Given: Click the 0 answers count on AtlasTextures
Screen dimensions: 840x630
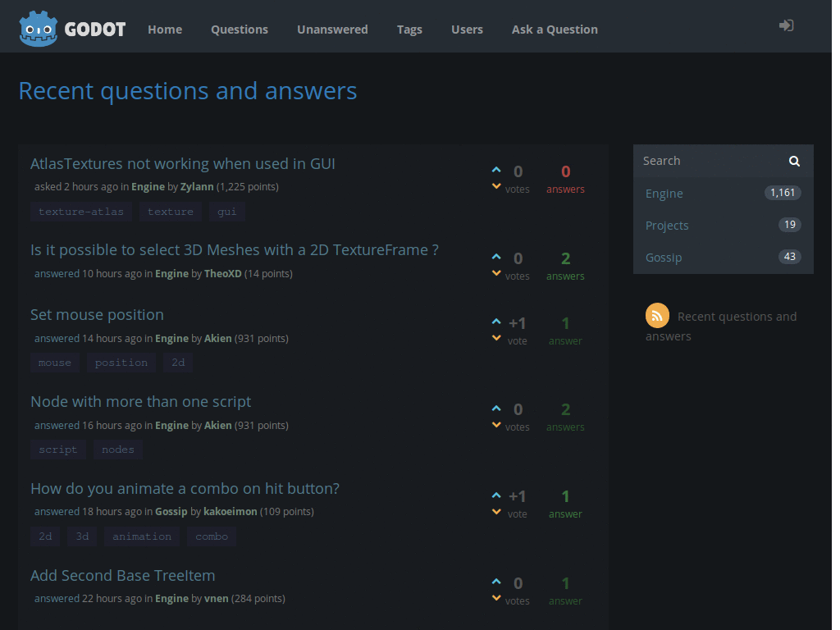Looking at the screenshot, I should (x=565, y=178).
